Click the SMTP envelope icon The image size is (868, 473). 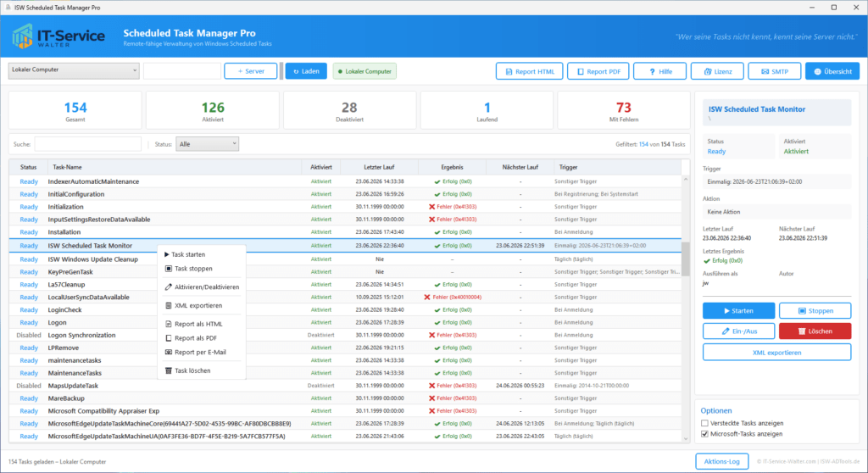pyautogui.click(x=765, y=71)
